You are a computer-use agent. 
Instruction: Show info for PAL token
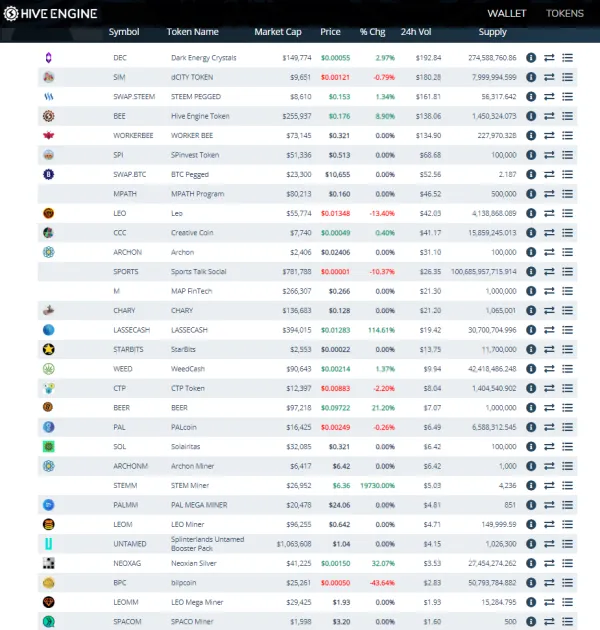(531, 427)
